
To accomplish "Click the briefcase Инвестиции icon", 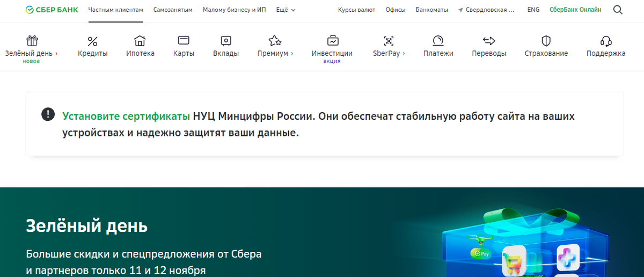I will tap(332, 41).
